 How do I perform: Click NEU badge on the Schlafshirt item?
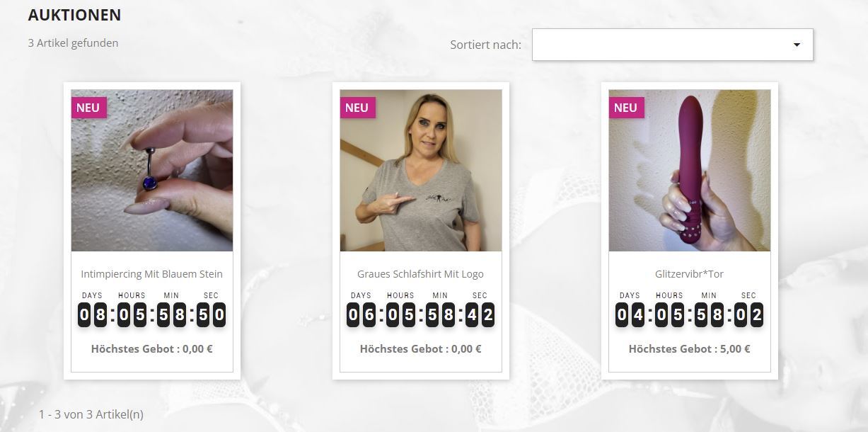(357, 108)
